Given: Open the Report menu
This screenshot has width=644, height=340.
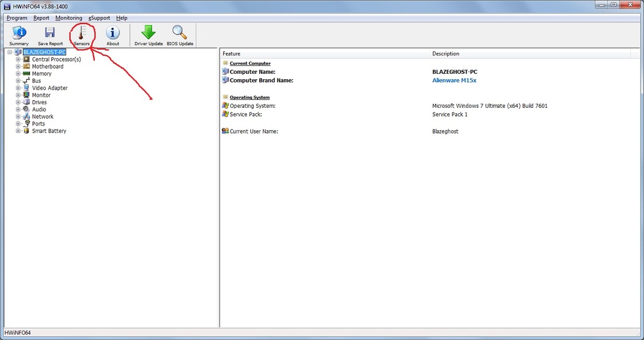Looking at the screenshot, I should point(41,18).
